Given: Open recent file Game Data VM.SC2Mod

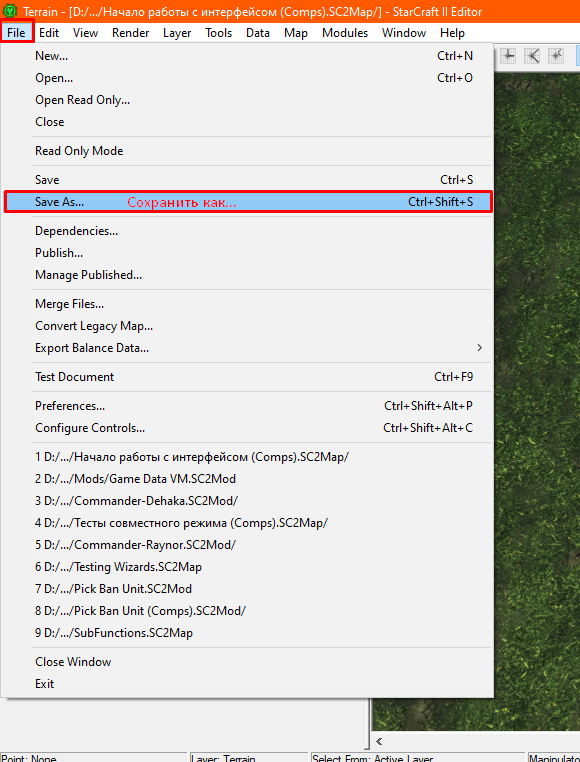Looking at the screenshot, I should tap(248, 479).
